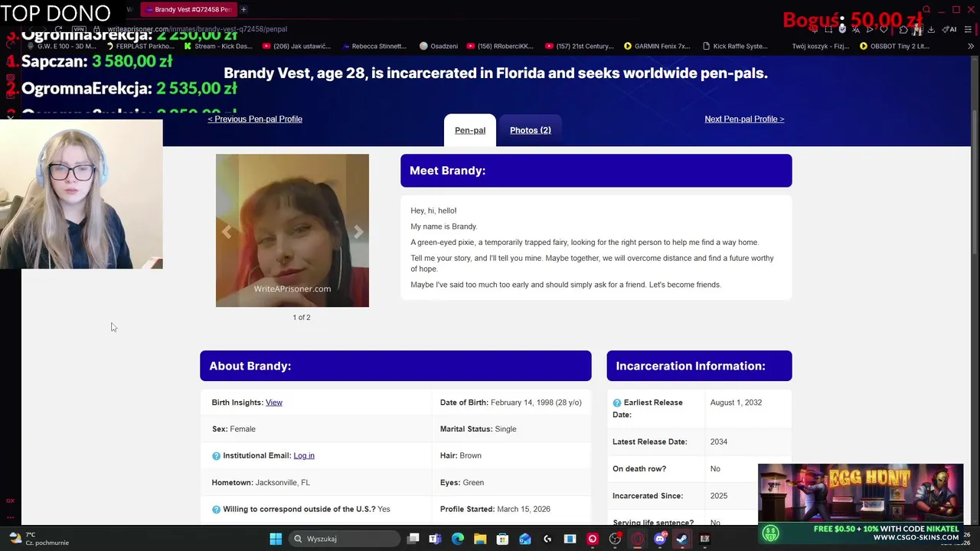Expand hidden bookmarks with double chevron
The image size is (980, 551).
[x=971, y=46]
